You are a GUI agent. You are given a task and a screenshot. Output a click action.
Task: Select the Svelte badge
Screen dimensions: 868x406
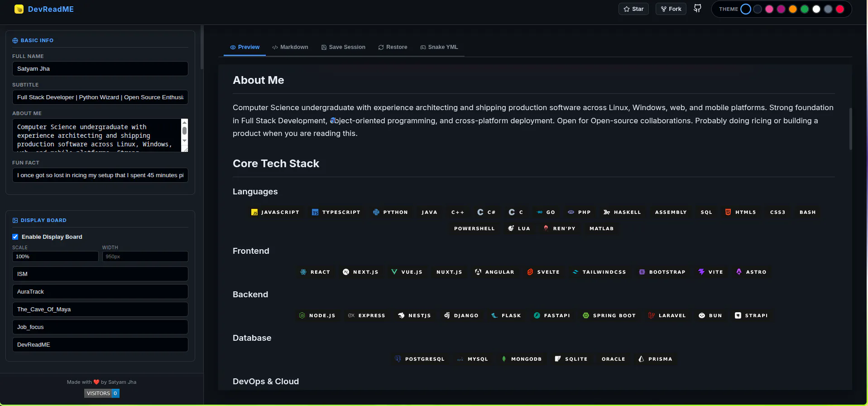click(x=543, y=272)
